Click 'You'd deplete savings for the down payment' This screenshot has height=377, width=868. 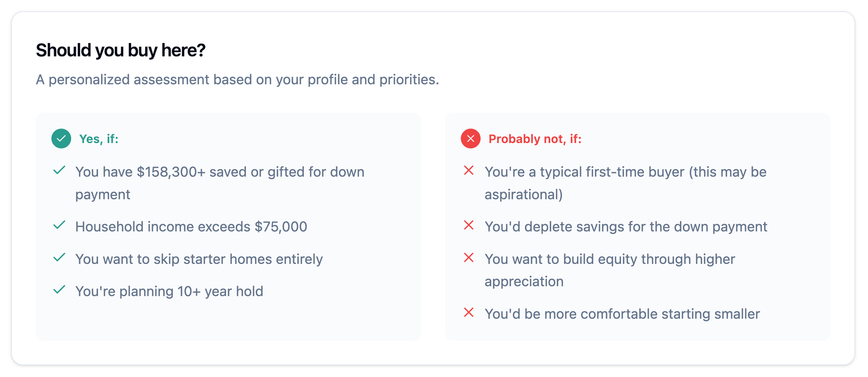[626, 227]
